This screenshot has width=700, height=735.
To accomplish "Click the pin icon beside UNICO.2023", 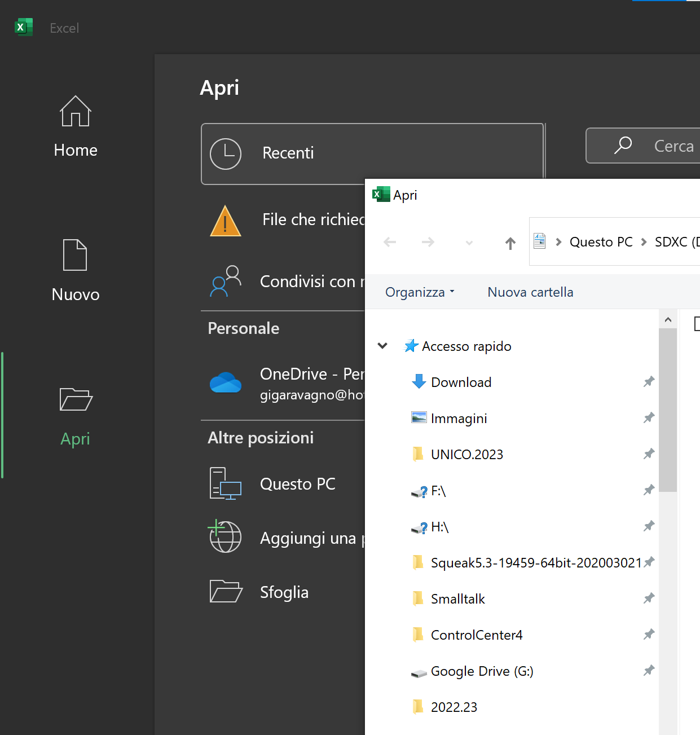I will [649, 454].
